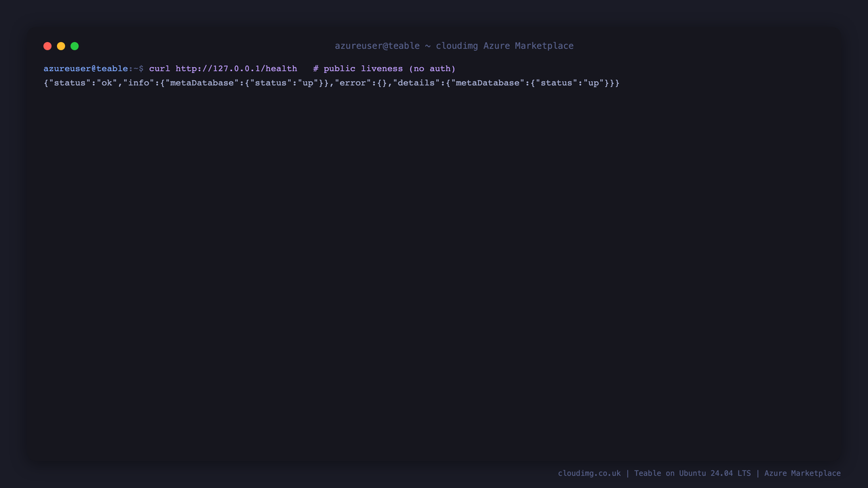The image size is (868, 488).
Task: Click the "info" key in JSON output
Action: click(138, 83)
